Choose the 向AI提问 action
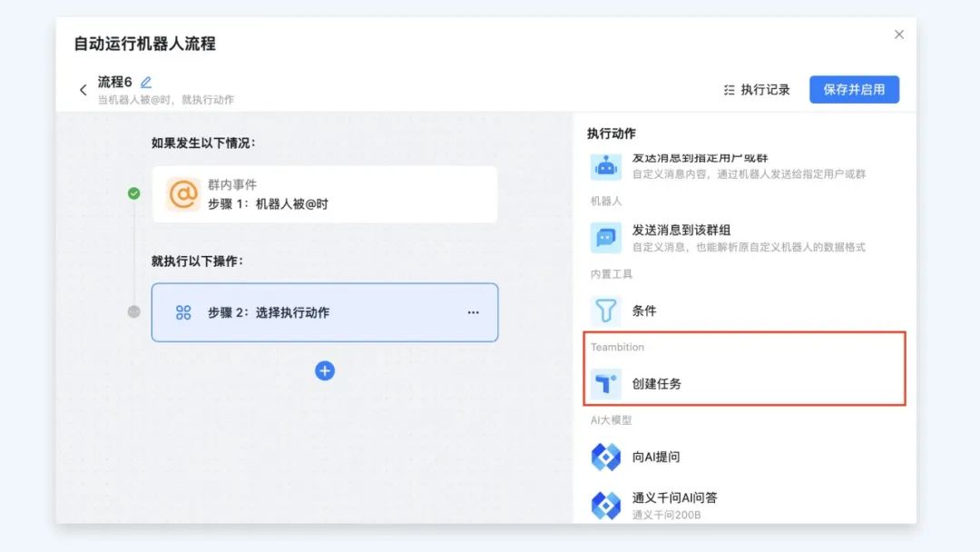This screenshot has height=552, width=980. (656, 457)
